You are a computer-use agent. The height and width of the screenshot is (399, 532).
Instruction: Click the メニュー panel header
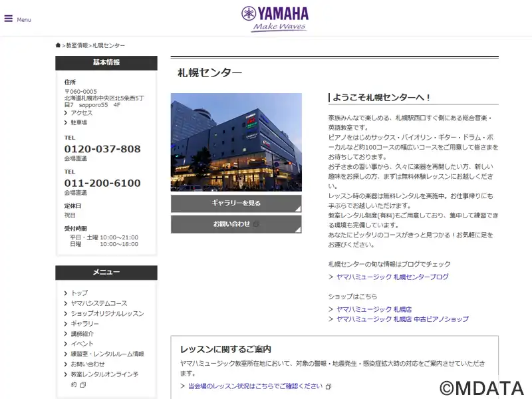(x=106, y=273)
